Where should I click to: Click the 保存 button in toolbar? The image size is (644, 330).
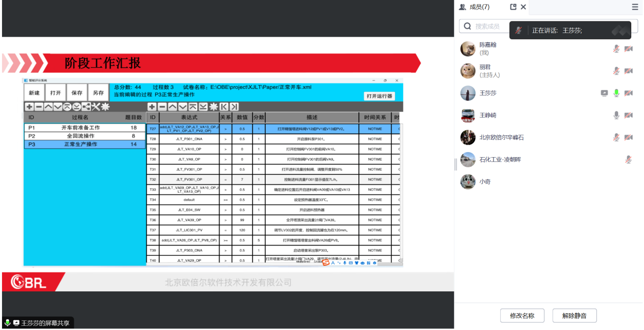77,93
